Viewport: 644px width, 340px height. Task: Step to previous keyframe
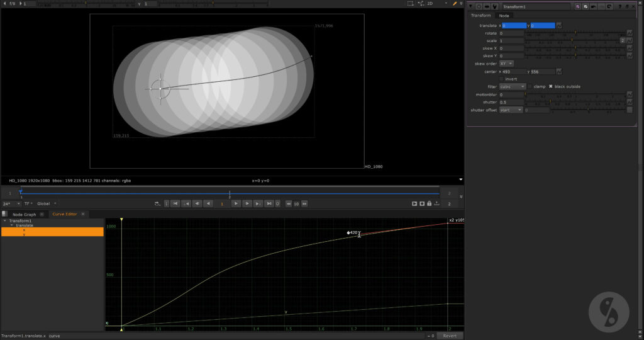(x=186, y=203)
